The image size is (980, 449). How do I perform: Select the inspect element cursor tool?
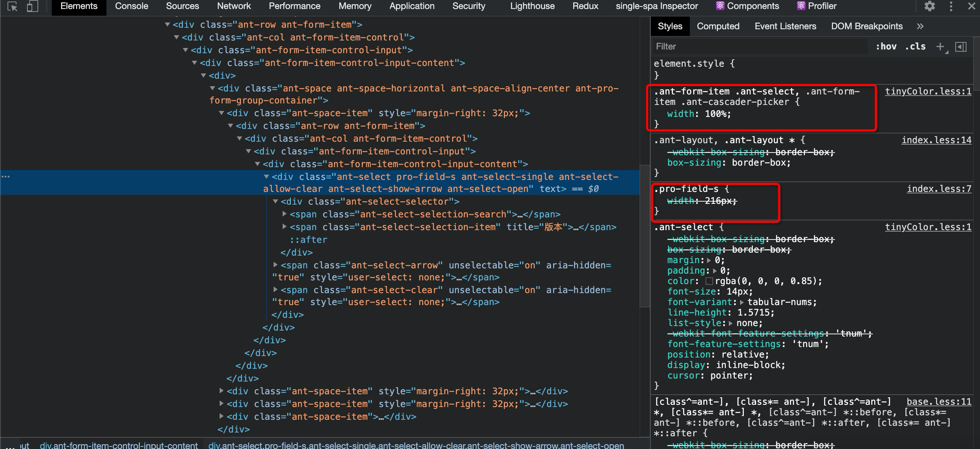click(12, 6)
